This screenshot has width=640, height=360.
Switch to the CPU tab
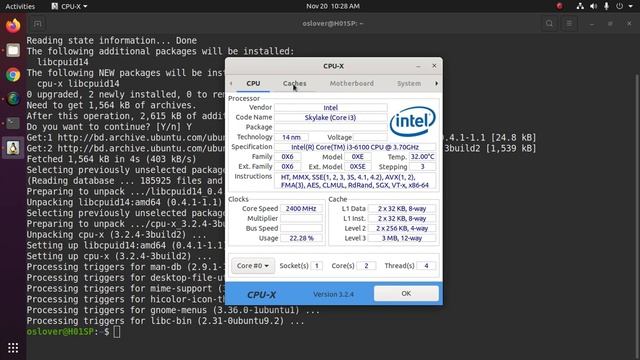253,83
